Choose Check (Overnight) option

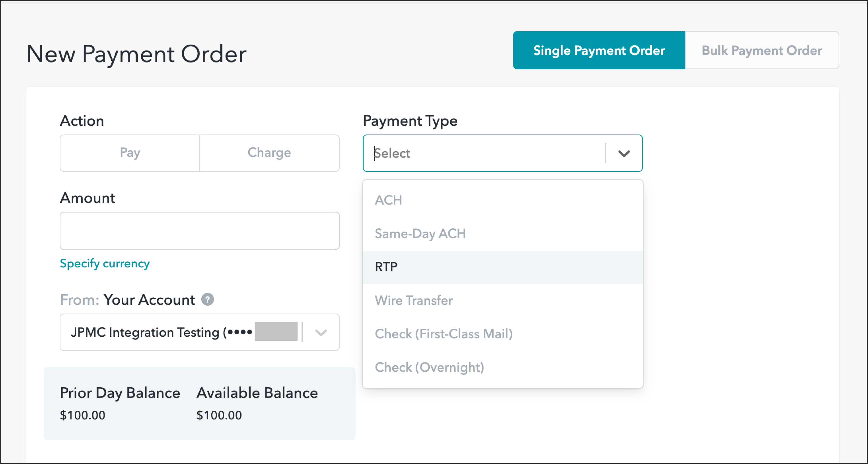429,367
